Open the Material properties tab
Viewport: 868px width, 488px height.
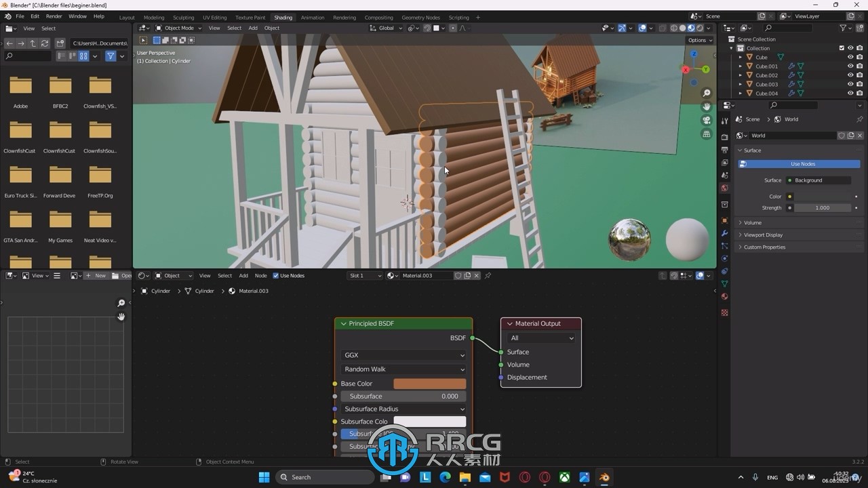[724, 297]
